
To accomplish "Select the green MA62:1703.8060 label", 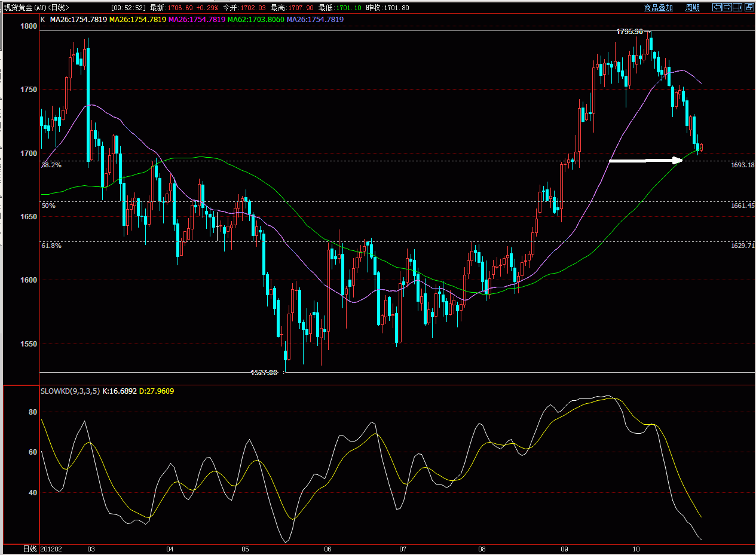I will (256, 19).
